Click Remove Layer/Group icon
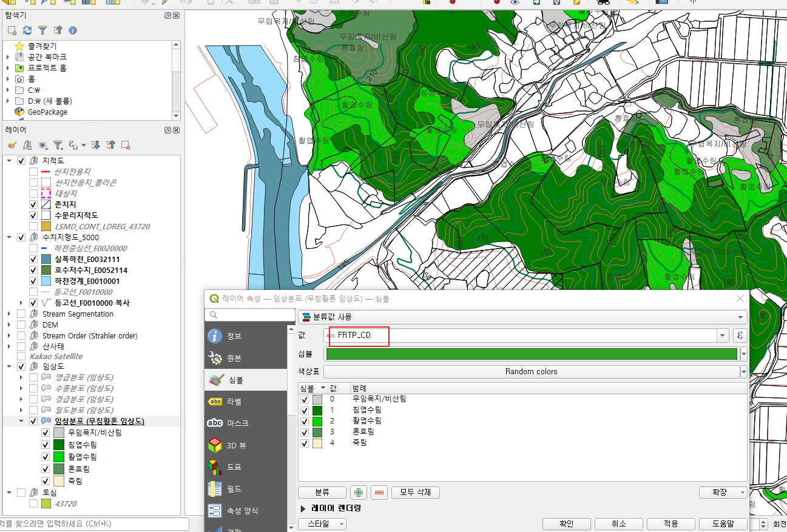 (x=125, y=145)
